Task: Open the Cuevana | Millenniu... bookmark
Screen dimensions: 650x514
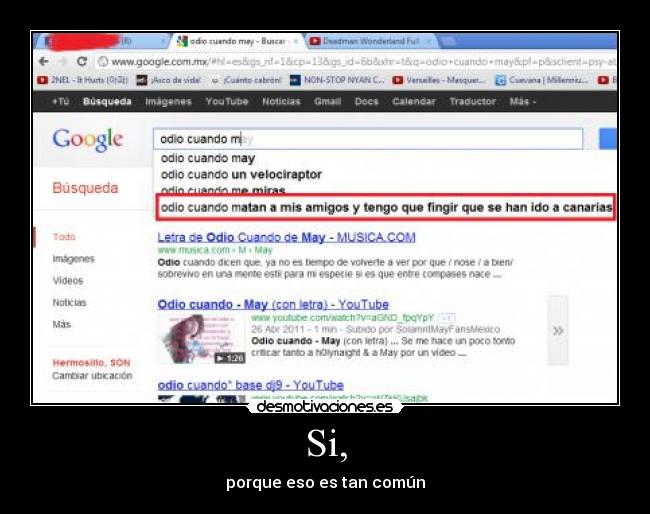Action: (x=542, y=80)
